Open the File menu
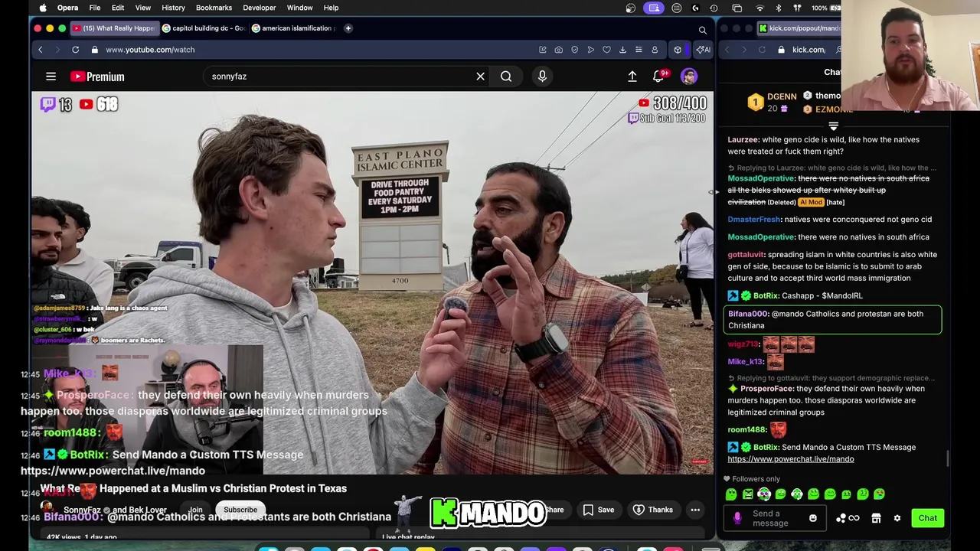This screenshot has height=551, width=980. 95,8
